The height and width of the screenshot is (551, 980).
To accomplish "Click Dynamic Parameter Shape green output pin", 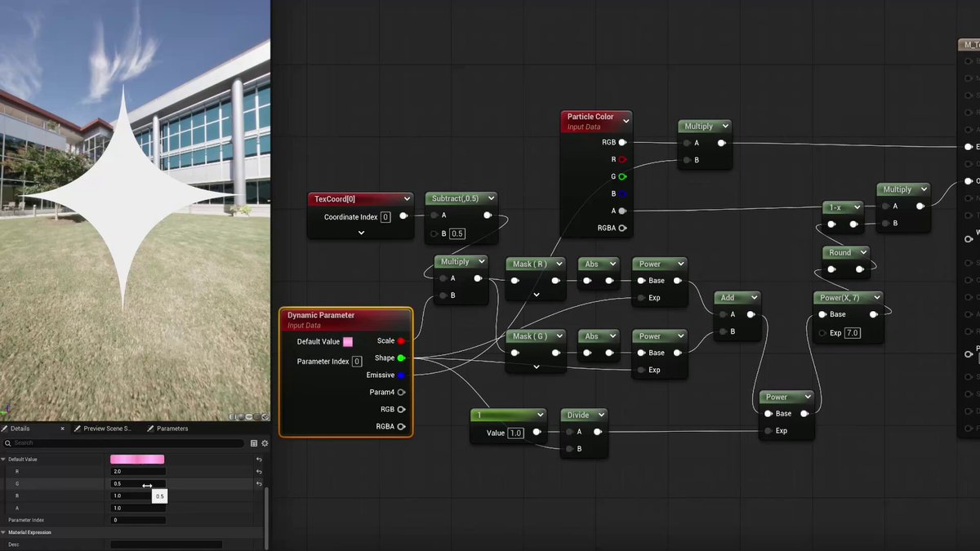I will coord(401,358).
